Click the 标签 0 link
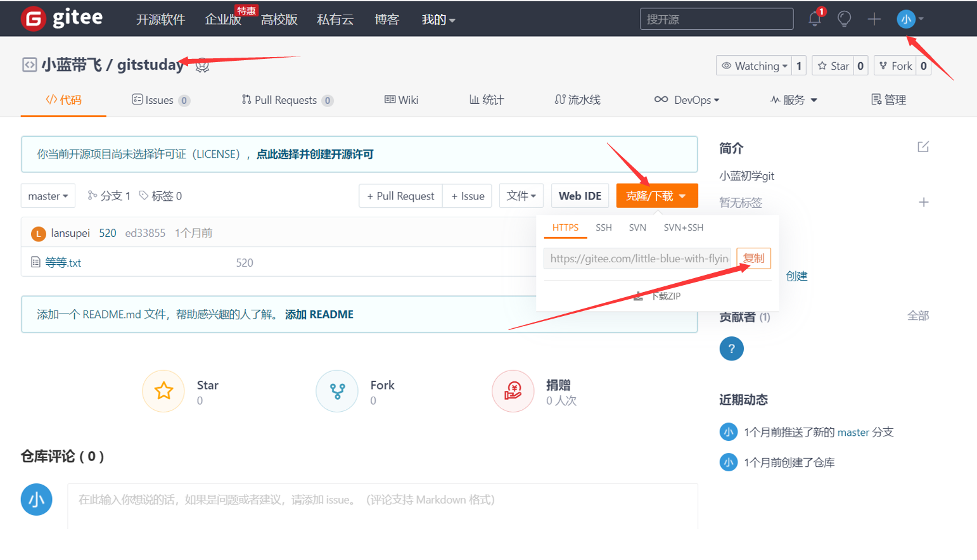The height and width of the screenshot is (560, 977). pyautogui.click(x=160, y=196)
